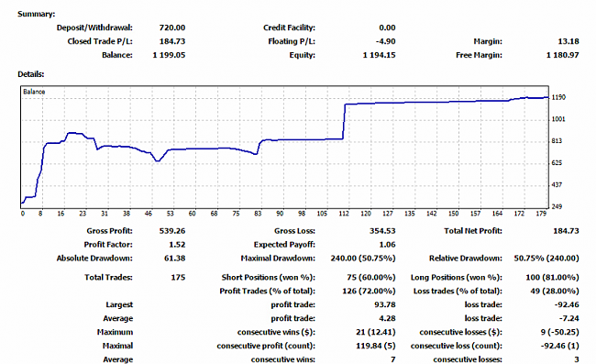Select the Maximal Drawdown value 240.00 (50.75%)

point(363,259)
